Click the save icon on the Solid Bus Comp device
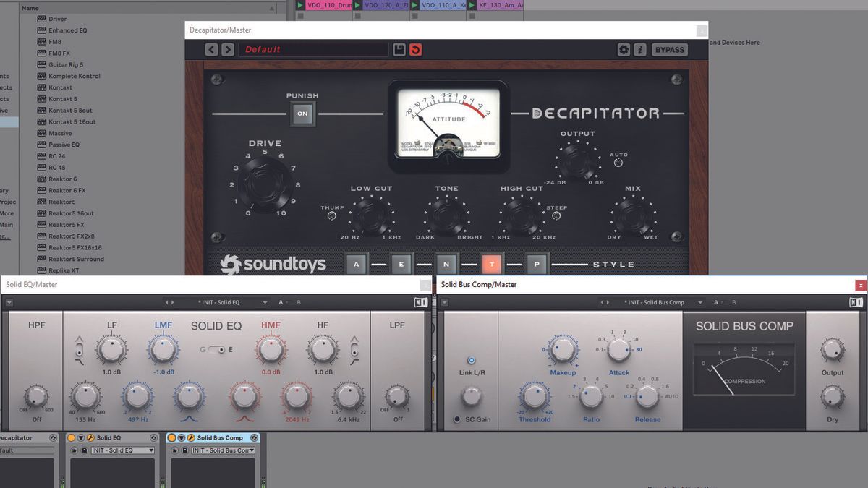Screen dimensions: 868x488 185,449
